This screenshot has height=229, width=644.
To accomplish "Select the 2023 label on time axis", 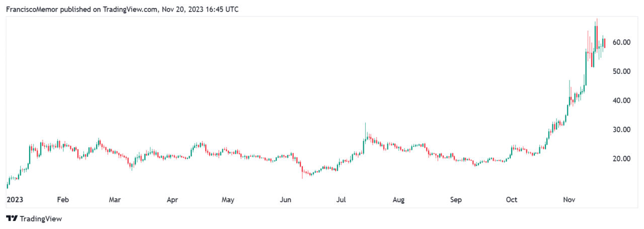I will pos(14,200).
